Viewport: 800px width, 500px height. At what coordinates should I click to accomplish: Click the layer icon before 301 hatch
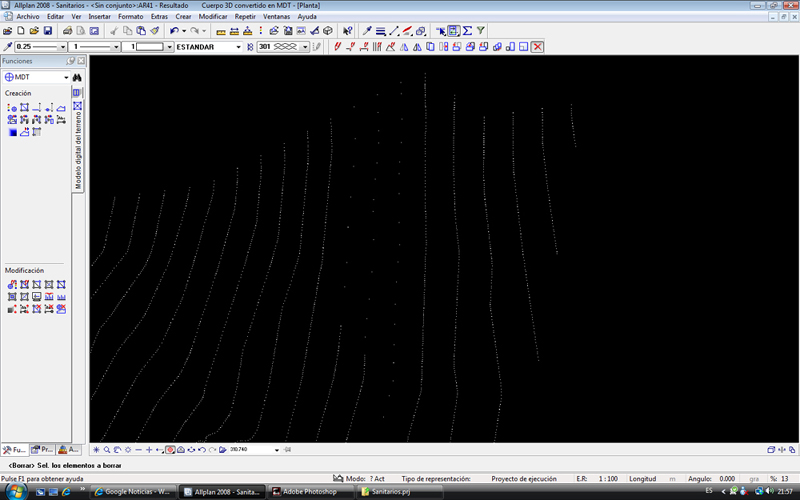250,46
